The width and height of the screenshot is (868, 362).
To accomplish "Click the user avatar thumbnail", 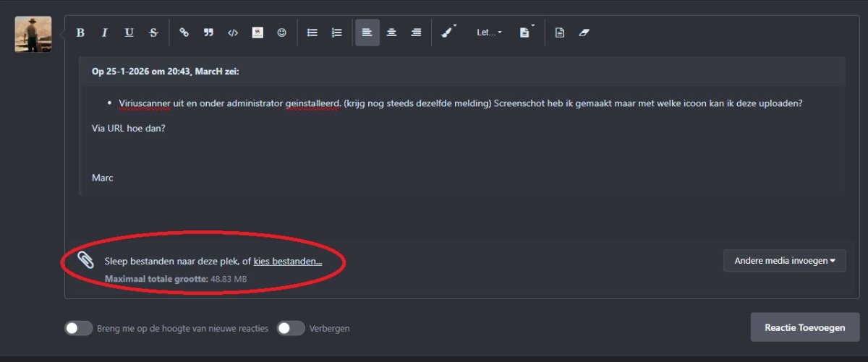I will pyautogui.click(x=33, y=34).
